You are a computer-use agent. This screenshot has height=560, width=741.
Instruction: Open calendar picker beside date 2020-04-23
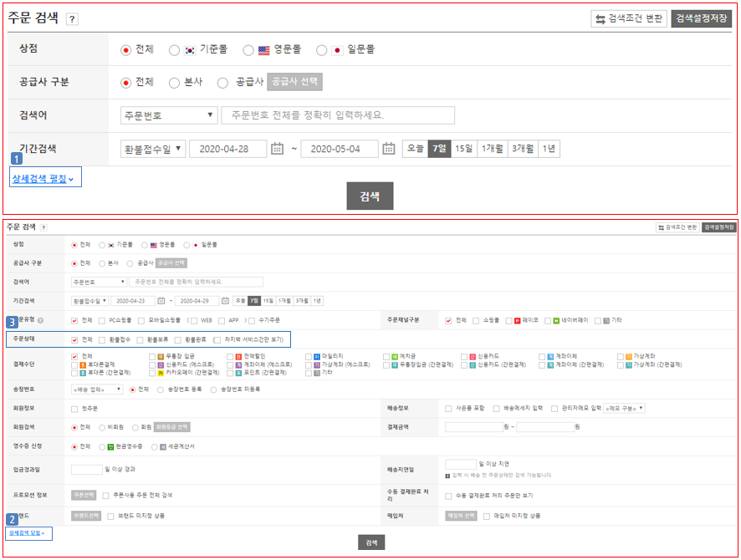pos(161,301)
